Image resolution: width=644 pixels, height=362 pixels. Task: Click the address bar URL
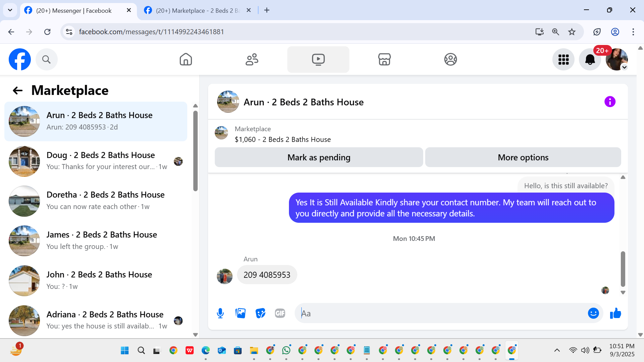tap(151, 32)
